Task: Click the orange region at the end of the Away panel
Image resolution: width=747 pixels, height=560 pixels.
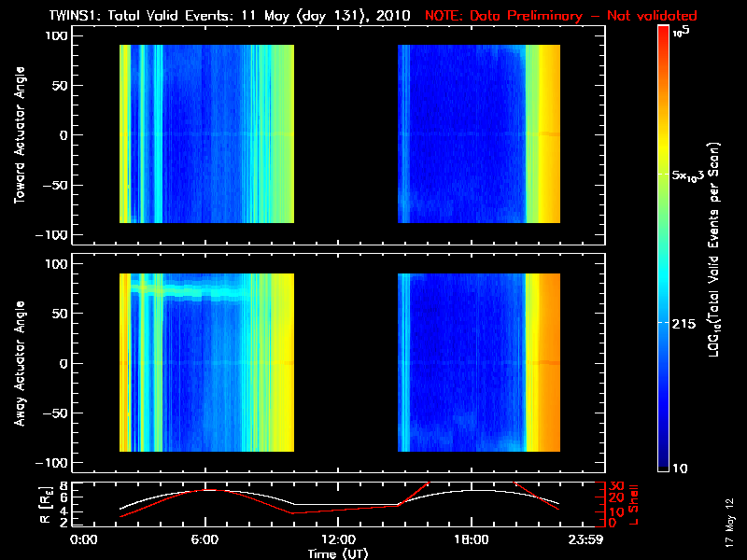Action: (550, 362)
